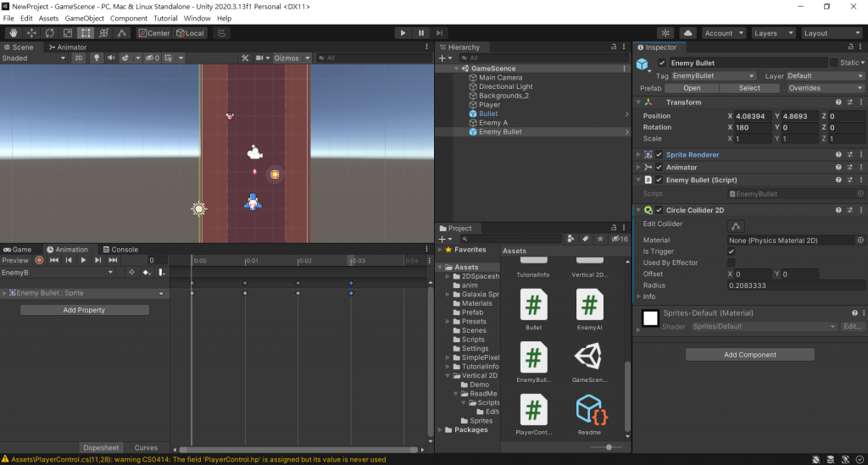Toggle 2D view mode in Scene
Image resolution: width=868 pixels, height=465 pixels.
click(78, 58)
